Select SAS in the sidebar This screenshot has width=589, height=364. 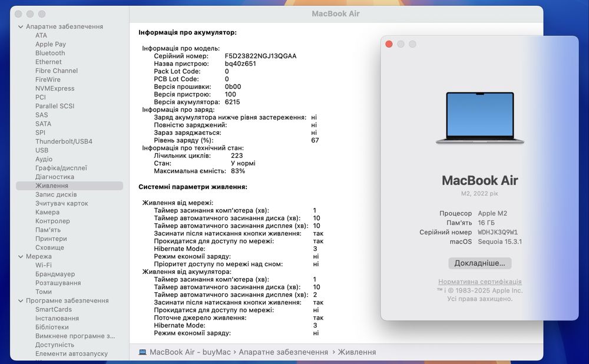(x=41, y=115)
